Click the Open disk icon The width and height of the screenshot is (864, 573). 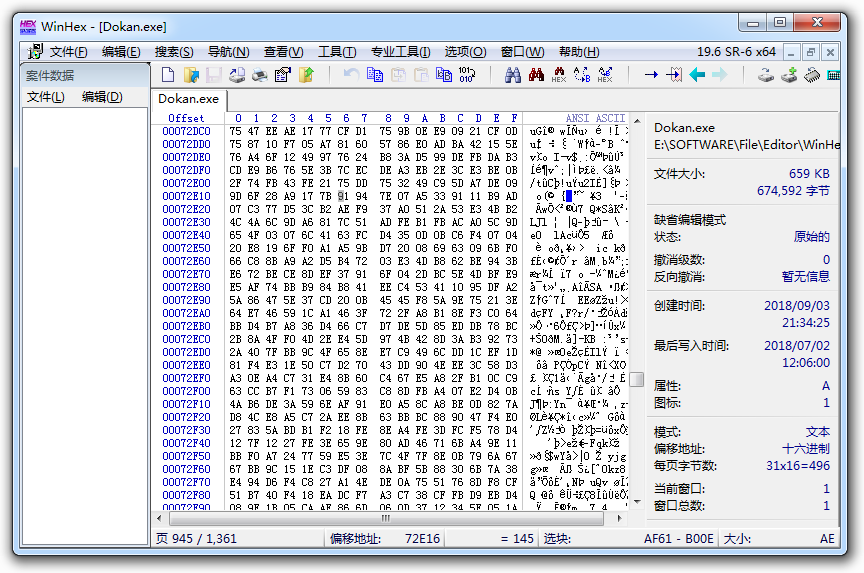tap(765, 74)
